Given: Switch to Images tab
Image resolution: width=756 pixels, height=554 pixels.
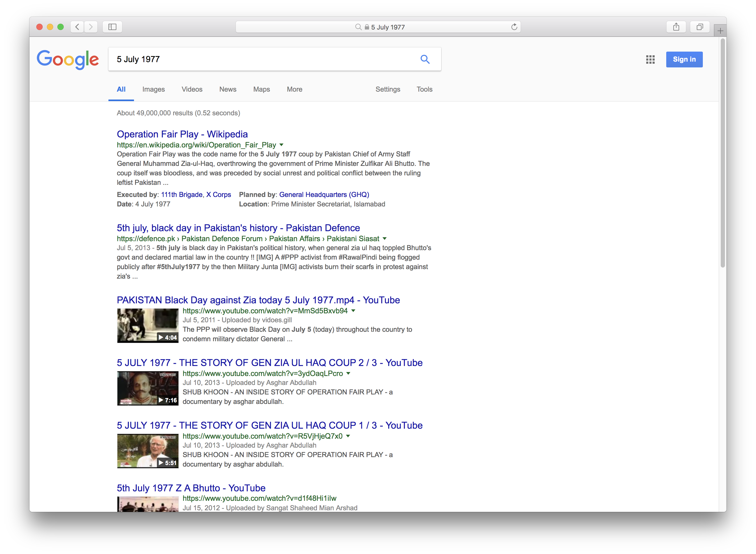Looking at the screenshot, I should [153, 90].
